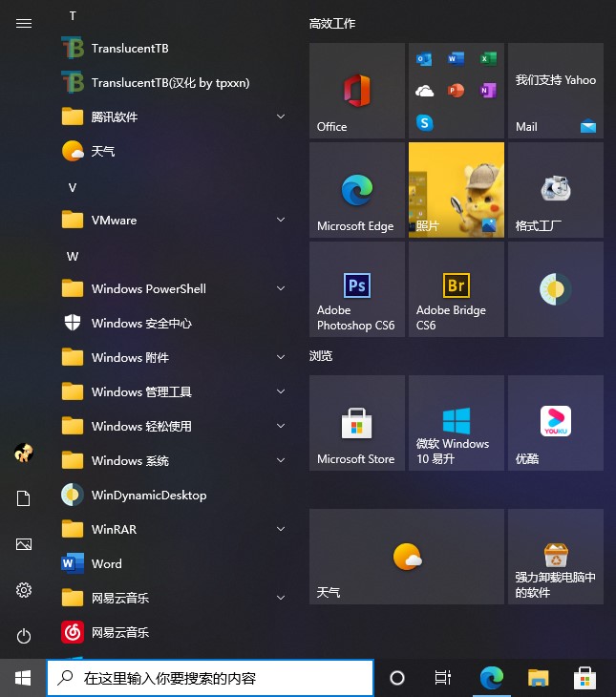Open the wide 天气 weather tile
The width and height of the screenshot is (616, 697).
coord(407,557)
